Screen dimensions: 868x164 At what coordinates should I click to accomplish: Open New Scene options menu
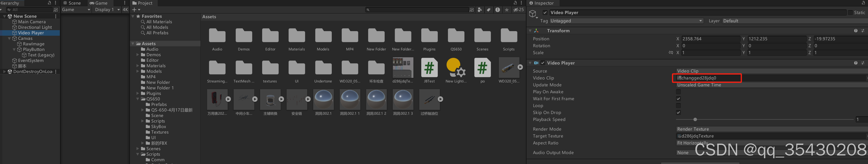tap(56, 16)
